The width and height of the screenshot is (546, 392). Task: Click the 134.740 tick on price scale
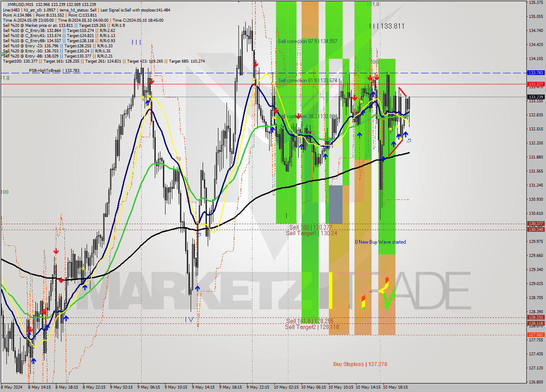click(535, 31)
